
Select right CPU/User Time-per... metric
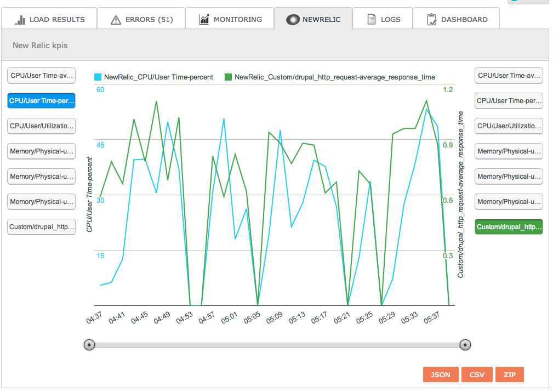[509, 101]
